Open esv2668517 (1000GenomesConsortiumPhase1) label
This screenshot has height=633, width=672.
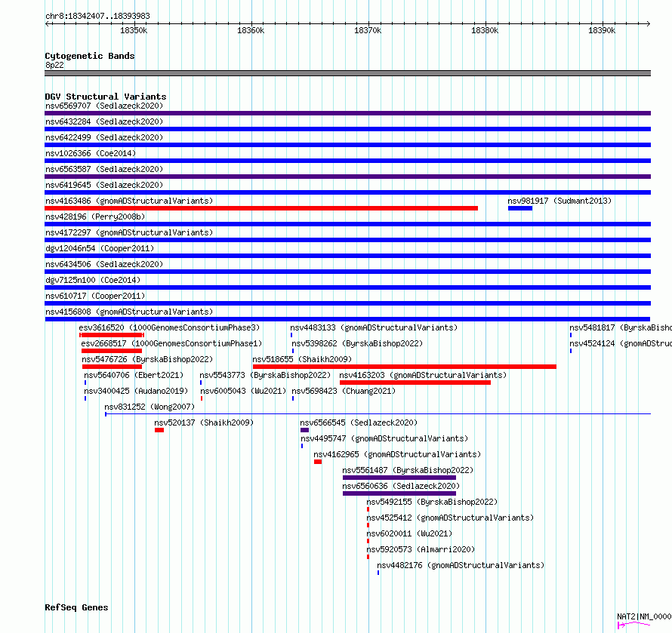171,343
